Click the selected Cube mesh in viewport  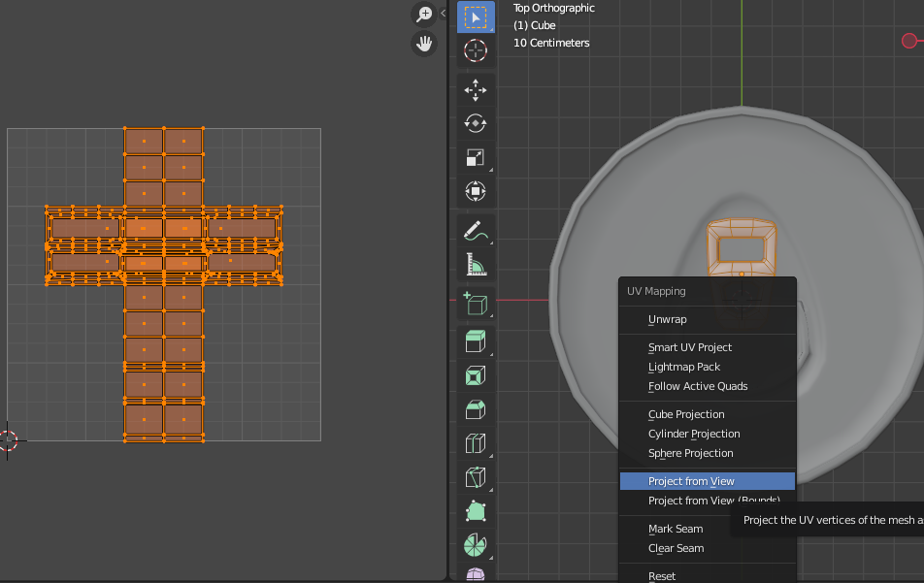[742, 247]
